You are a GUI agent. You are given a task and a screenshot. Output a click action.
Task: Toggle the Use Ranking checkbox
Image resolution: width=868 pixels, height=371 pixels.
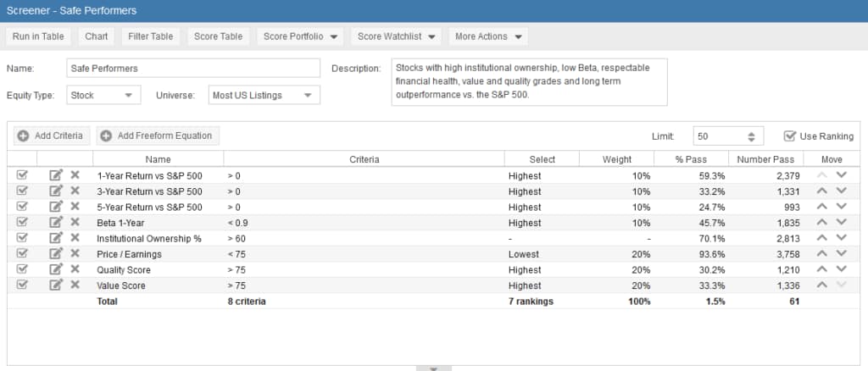790,136
